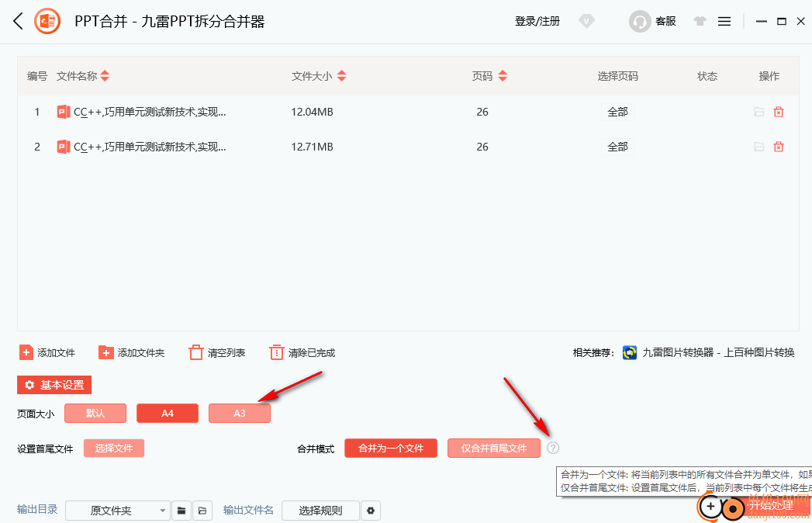Sort list by 页码 arrows

pos(503,76)
